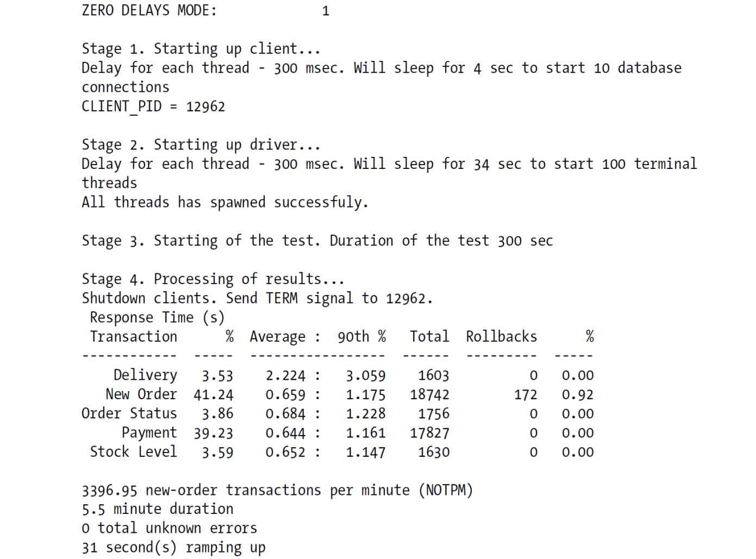Click the ZERO DELAYS MODE text
This screenshot has width=756, height=559.
pyautogui.click(x=149, y=10)
